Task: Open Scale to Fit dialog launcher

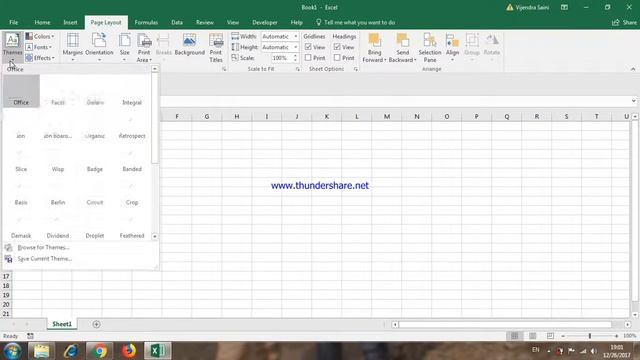Action: pyautogui.click(x=298, y=69)
